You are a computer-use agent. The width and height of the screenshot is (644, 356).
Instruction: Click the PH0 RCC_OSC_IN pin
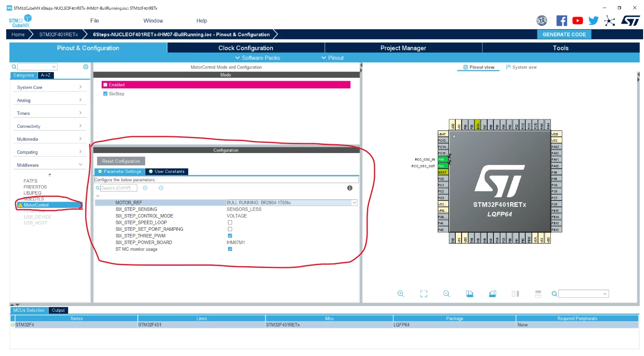click(x=443, y=159)
